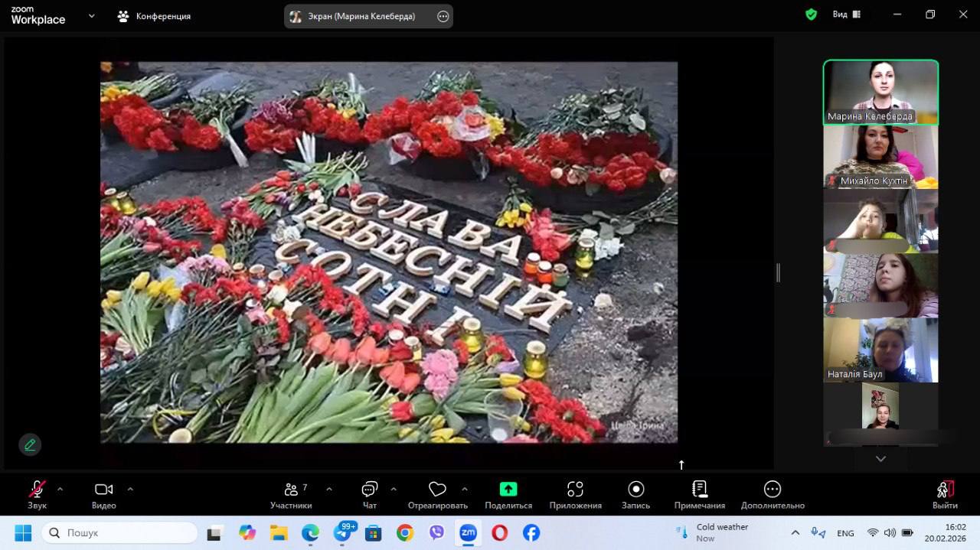Select Наталія Баул's video thumbnail
Viewport: 980px width, 550px height.
pos(880,350)
